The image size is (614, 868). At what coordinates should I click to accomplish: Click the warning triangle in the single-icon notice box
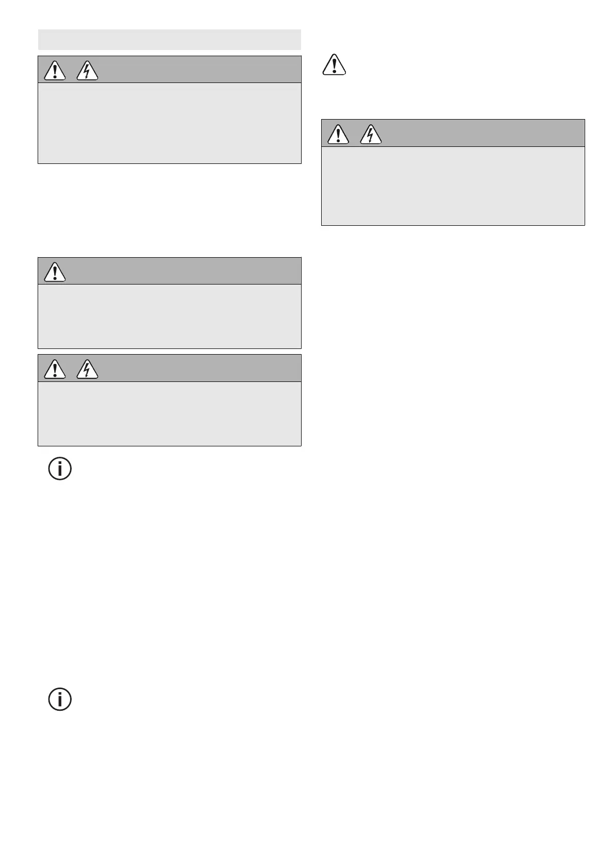tap(55, 272)
